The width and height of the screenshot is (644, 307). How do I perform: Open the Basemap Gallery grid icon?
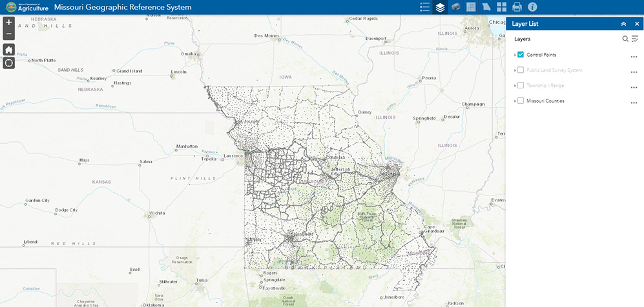click(x=501, y=7)
